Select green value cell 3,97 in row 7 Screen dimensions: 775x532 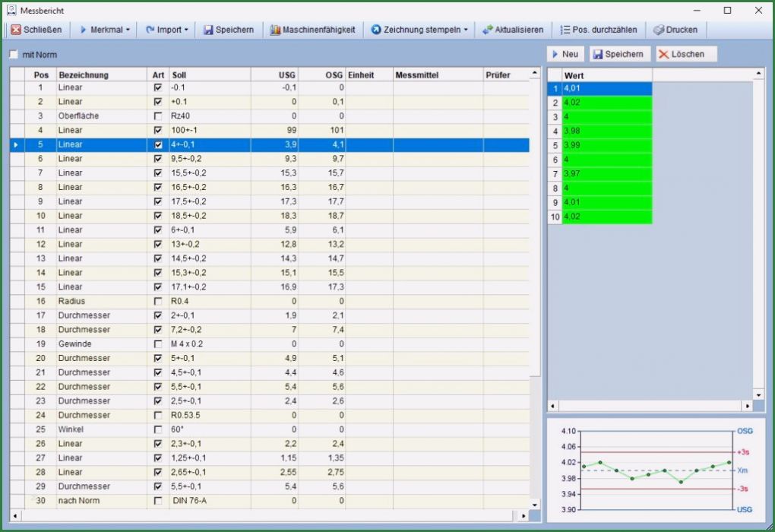click(x=606, y=174)
